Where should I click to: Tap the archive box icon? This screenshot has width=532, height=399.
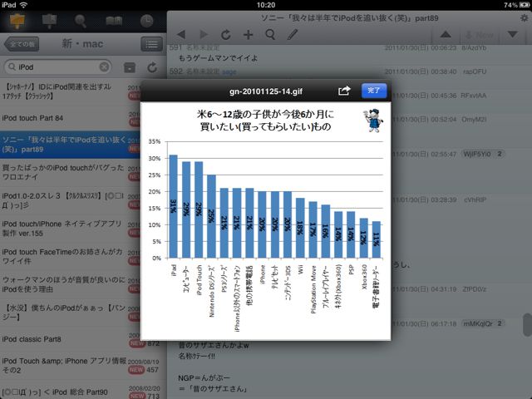[130, 67]
